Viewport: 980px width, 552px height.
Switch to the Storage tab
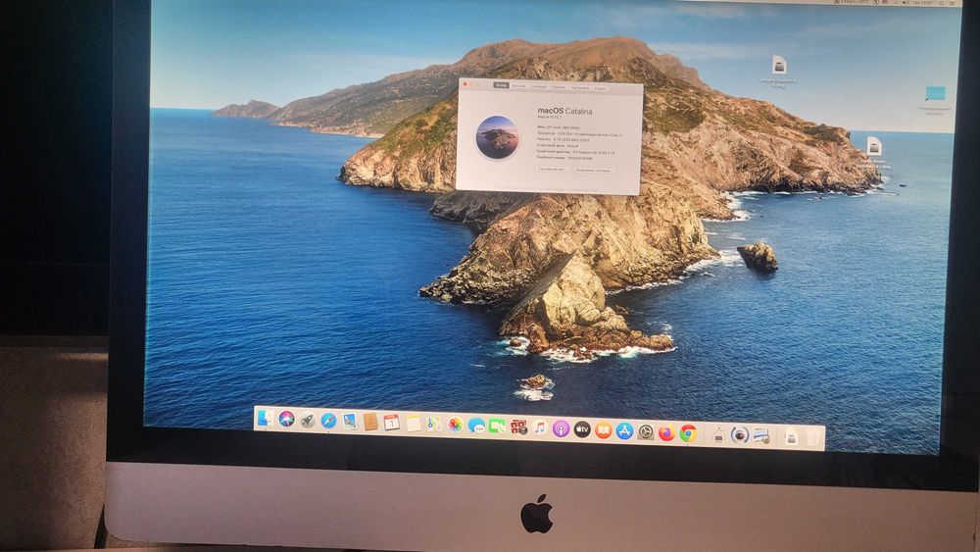click(x=539, y=87)
